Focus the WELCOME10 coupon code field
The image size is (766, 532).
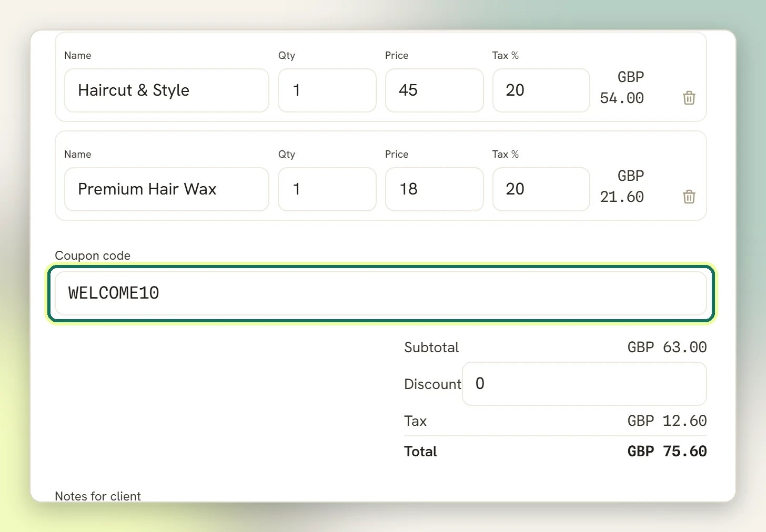coord(381,293)
